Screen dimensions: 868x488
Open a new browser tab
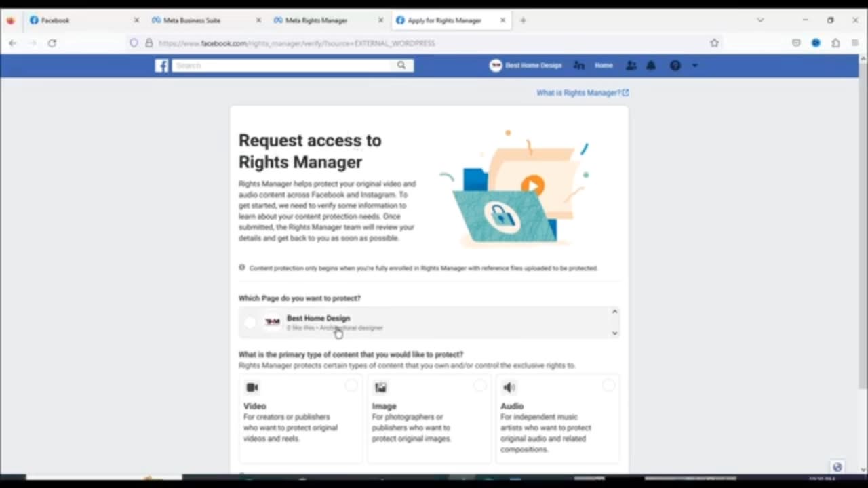click(523, 20)
